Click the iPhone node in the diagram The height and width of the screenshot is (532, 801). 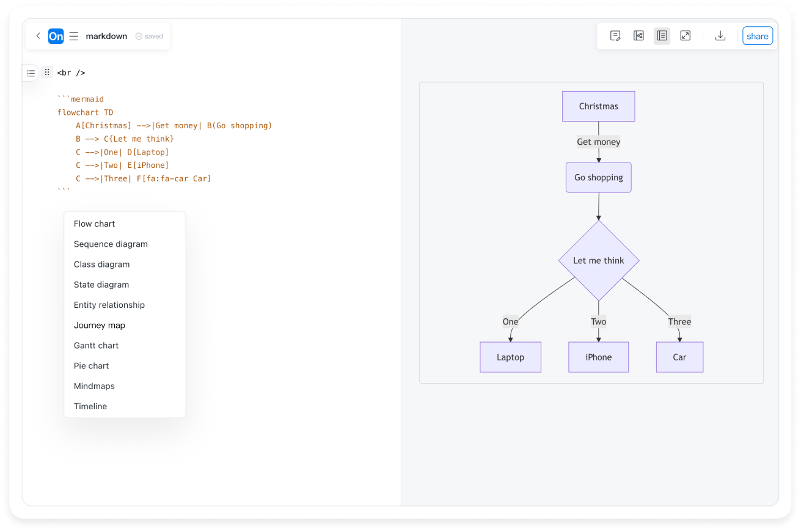tap(598, 357)
